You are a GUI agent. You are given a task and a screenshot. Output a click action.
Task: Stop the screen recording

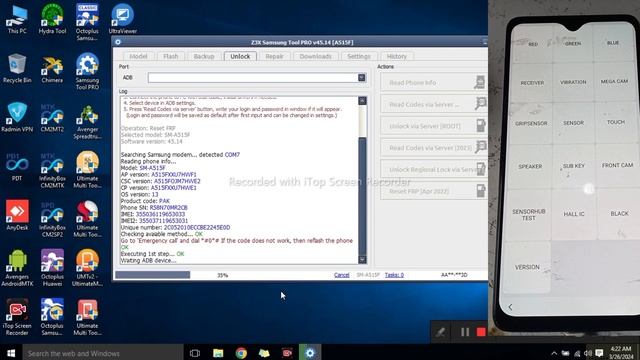click(481, 332)
